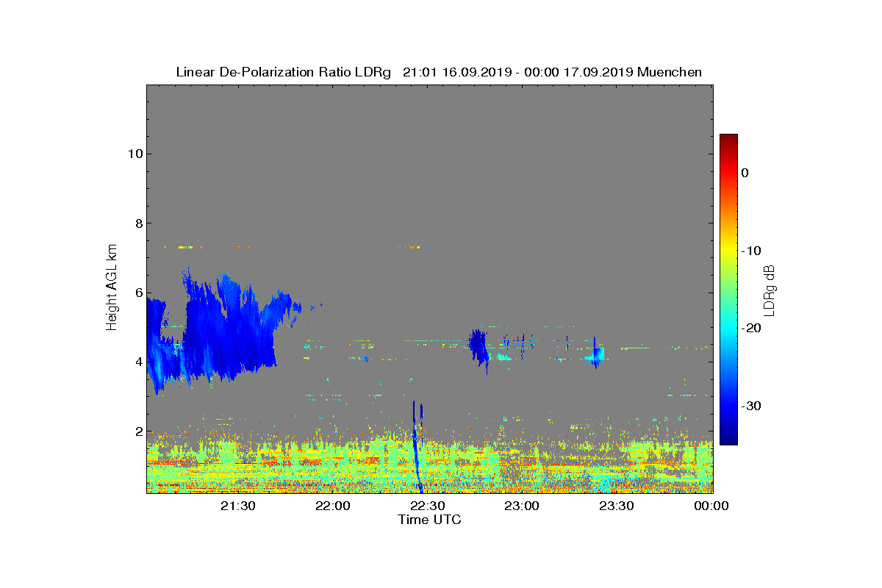Click the 'Time UTC' x-axis label

click(429, 520)
